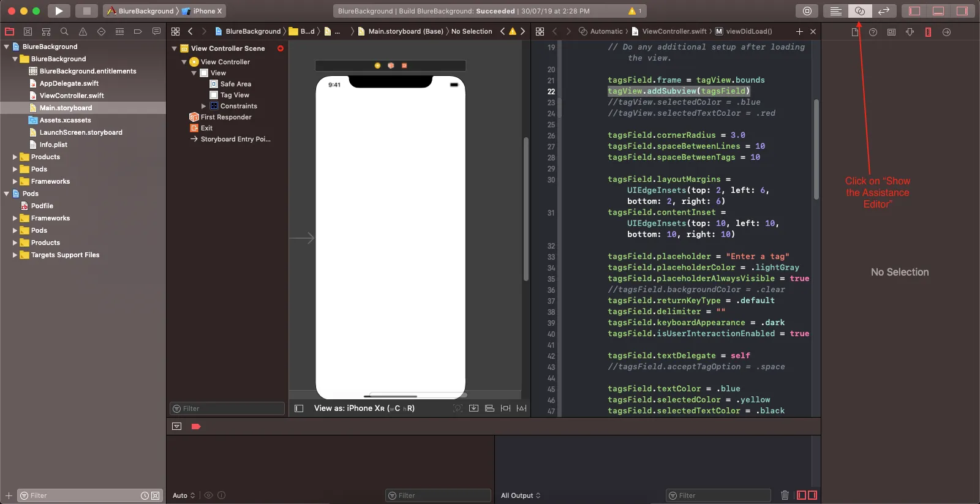Click View as: iPhone XR button
This screenshot has width=980, height=504.
(364, 408)
